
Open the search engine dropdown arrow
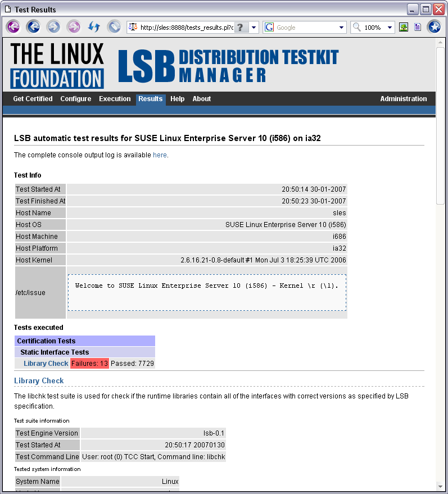click(341, 28)
